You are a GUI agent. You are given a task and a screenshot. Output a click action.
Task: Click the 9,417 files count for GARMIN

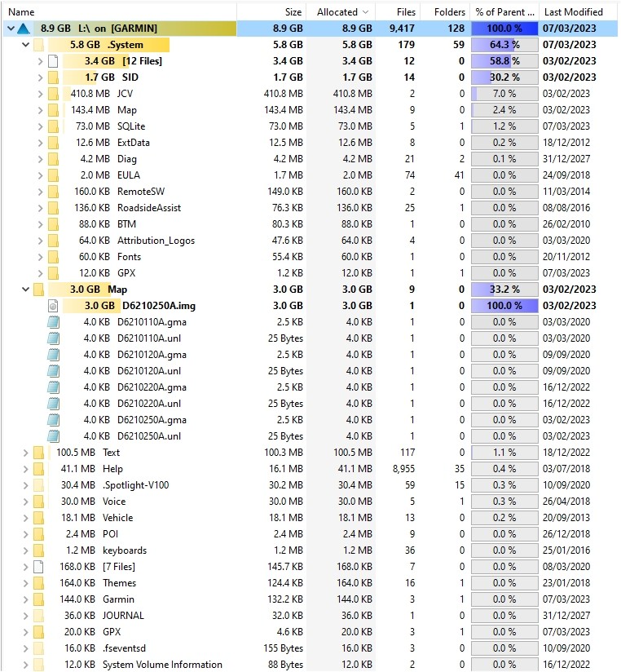[x=402, y=29]
